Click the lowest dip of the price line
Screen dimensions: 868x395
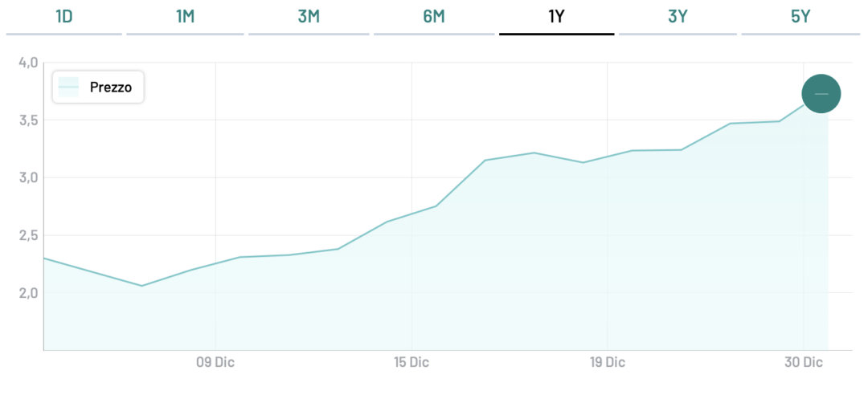[142, 286]
